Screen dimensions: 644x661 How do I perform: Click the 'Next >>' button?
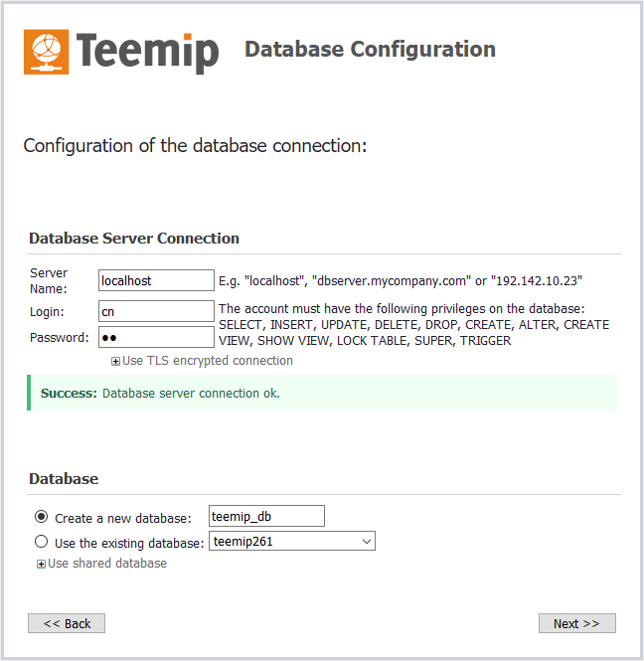(x=576, y=623)
